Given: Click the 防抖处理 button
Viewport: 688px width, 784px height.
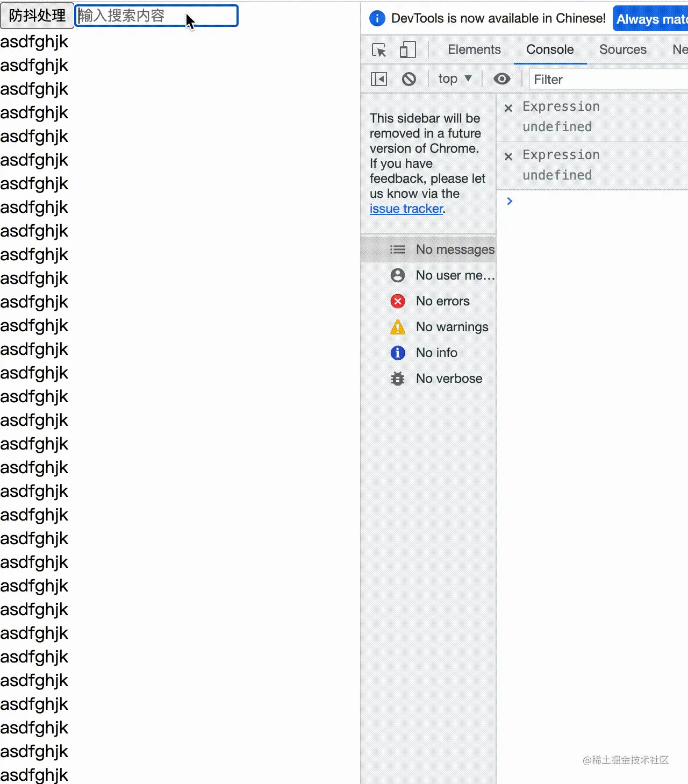Looking at the screenshot, I should [x=37, y=16].
